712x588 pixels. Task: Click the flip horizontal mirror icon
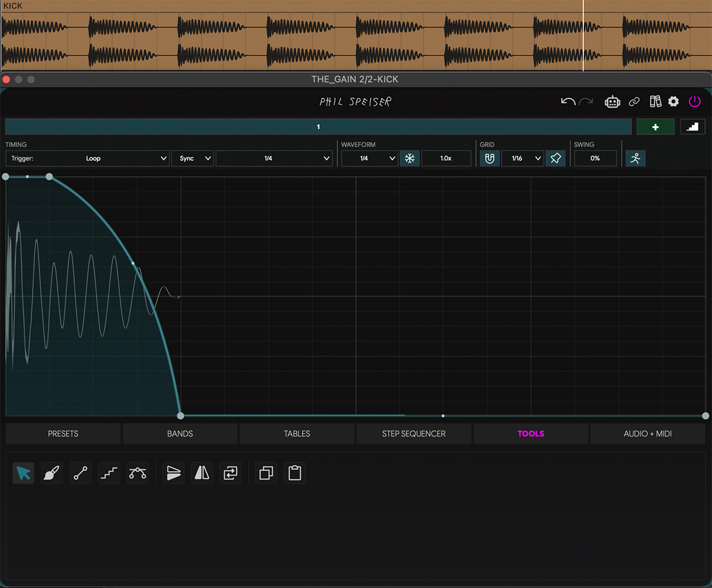click(x=202, y=473)
